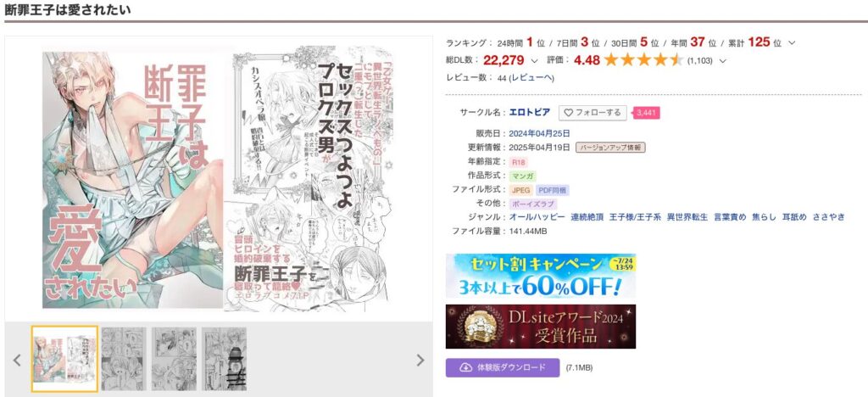This screenshot has height=397, width=868.
Task: Click the バージョンアップ情報 button
Action: (x=610, y=148)
